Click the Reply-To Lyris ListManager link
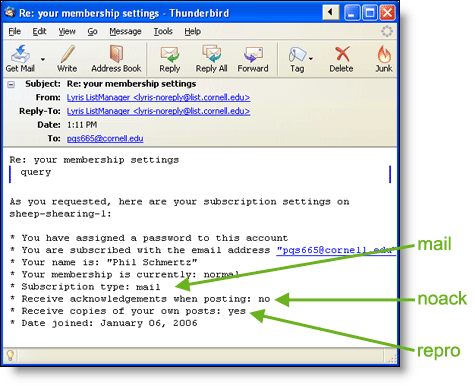Viewport: 475px width, 388px height. 158,111
